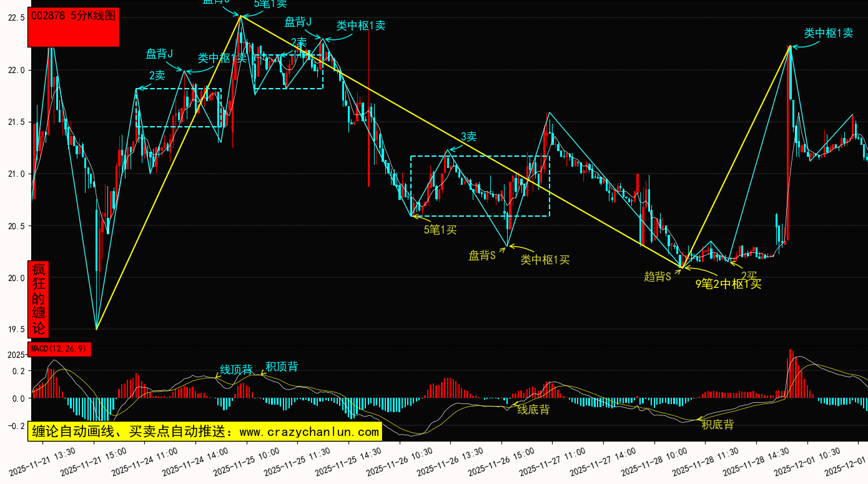Select the 9笔2中枢1买 buy signal label

click(x=728, y=284)
